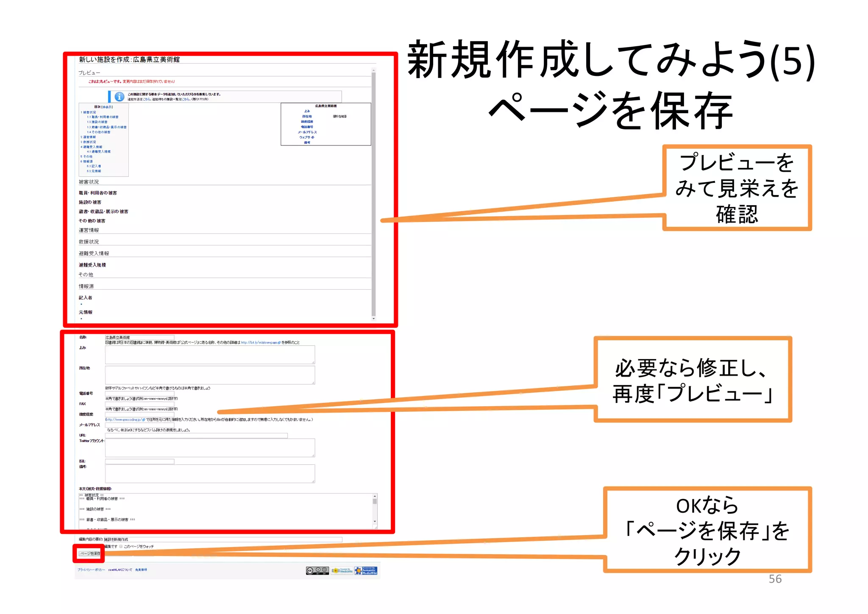
Task: Open the 免責事項 footer link
Action: pos(141,570)
